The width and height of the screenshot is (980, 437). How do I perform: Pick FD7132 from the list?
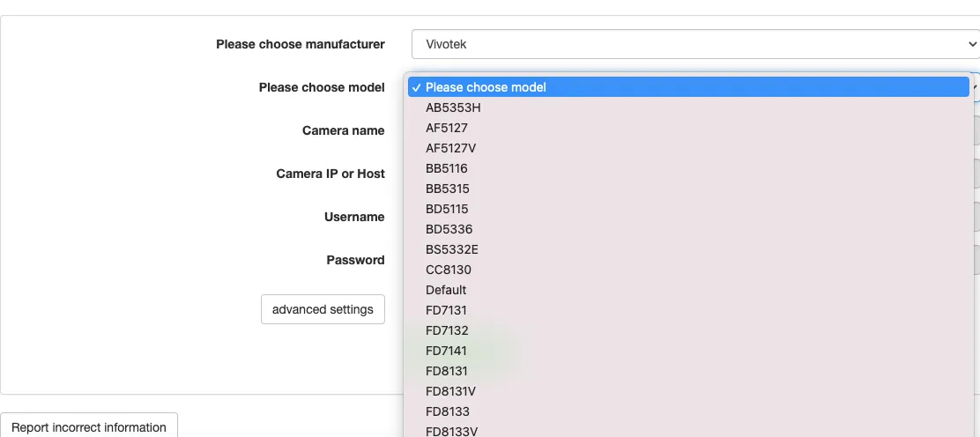(688, 330)
